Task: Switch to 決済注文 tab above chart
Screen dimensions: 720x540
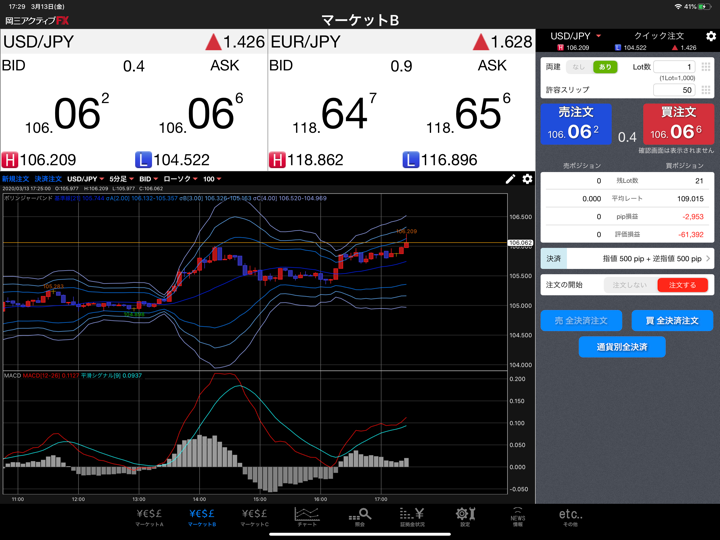Action: coord(47,179)
